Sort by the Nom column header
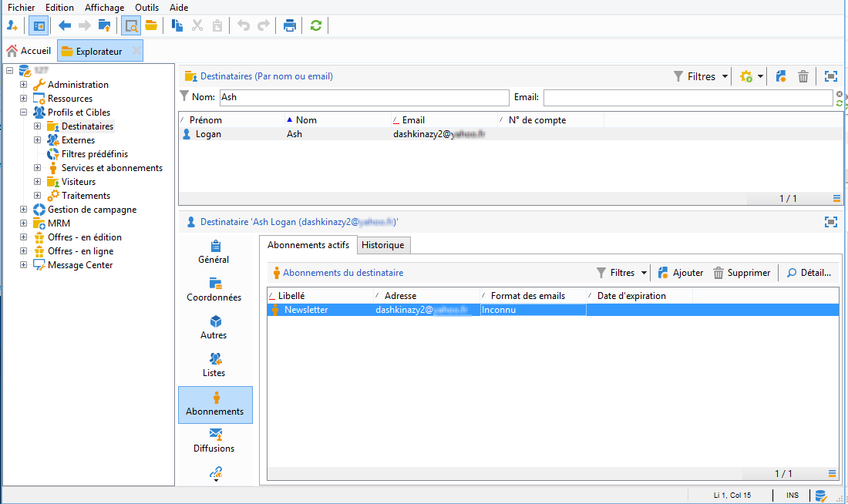848x504 pixels. tap(338, 120)
